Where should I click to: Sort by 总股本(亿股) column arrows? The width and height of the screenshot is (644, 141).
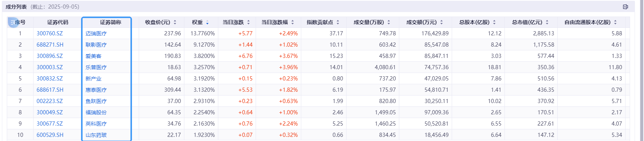click(x=494, y=23)
